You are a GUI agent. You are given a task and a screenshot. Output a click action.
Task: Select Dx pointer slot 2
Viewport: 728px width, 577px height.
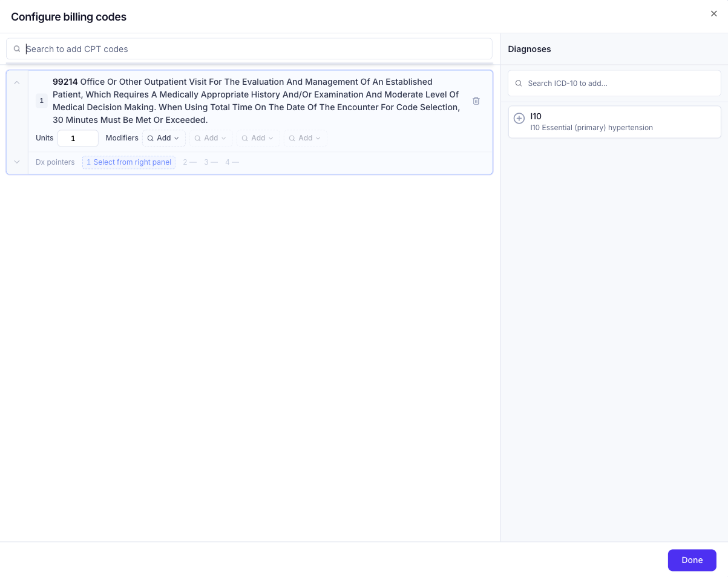[189, 162]
